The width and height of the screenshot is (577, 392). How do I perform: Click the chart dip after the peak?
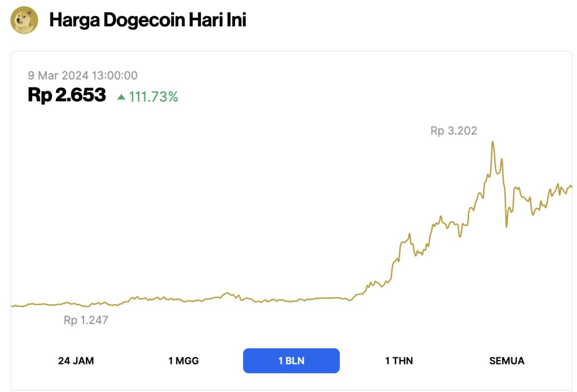[x=505, y=226]
